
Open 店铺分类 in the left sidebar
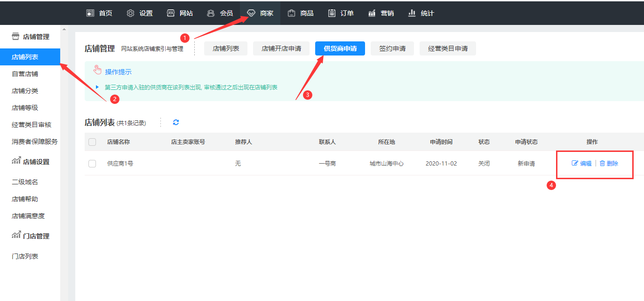coord(25,91)
